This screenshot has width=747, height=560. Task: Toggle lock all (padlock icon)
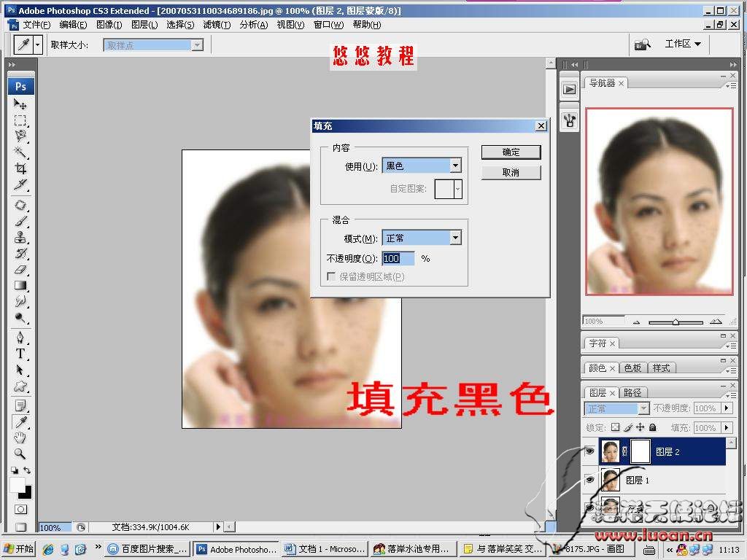tap(653, 427)
